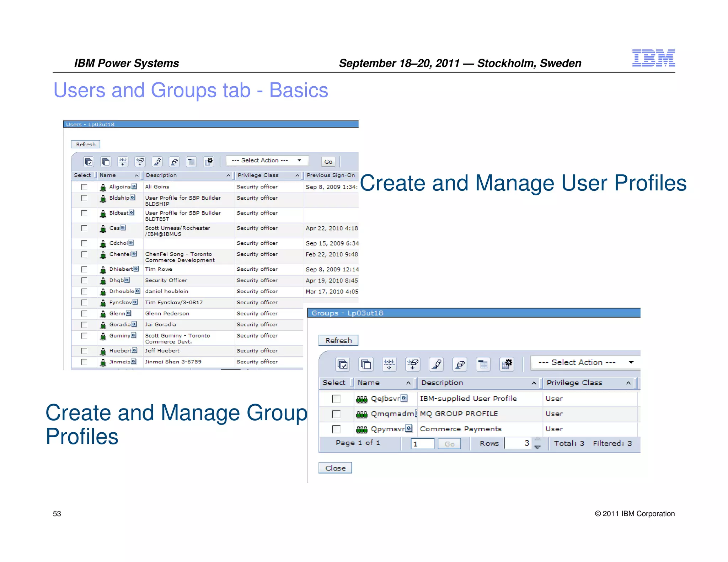Open context menu arrow beside Bldship

[x=133, y=198]
